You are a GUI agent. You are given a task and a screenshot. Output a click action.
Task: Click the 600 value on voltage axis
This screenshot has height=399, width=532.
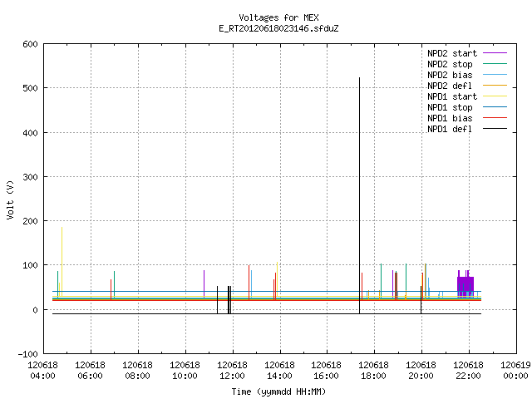pos(30,44)
